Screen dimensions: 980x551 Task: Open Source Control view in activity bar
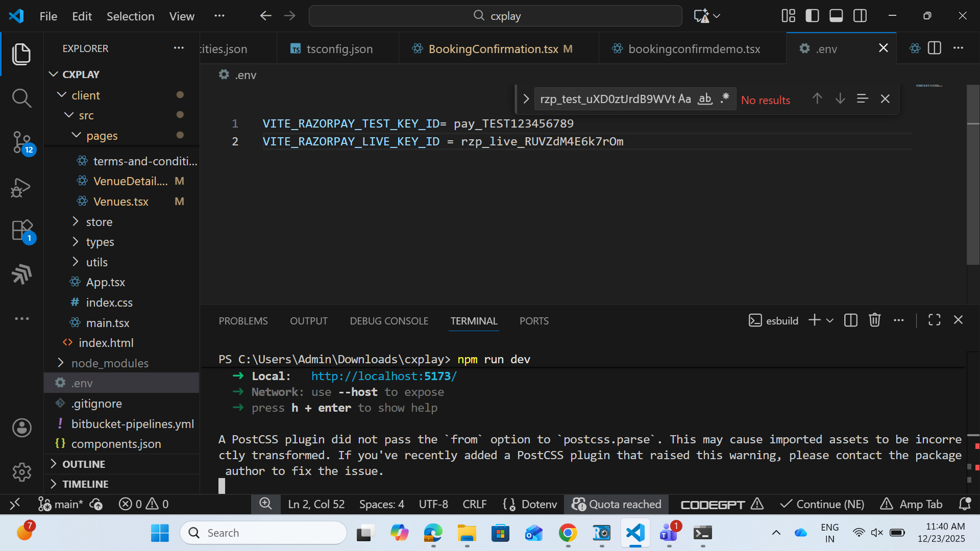(21, 142)
